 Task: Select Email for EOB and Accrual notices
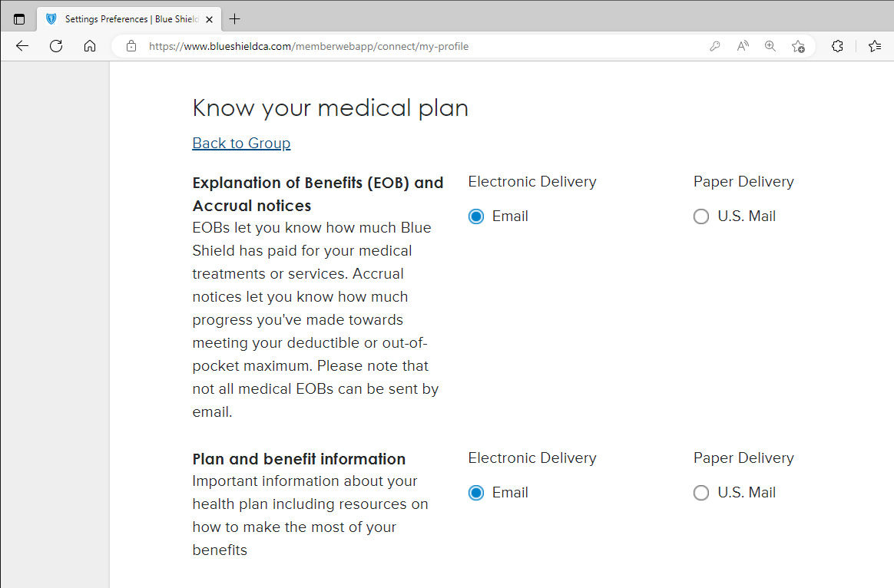[x=476, y=216]
